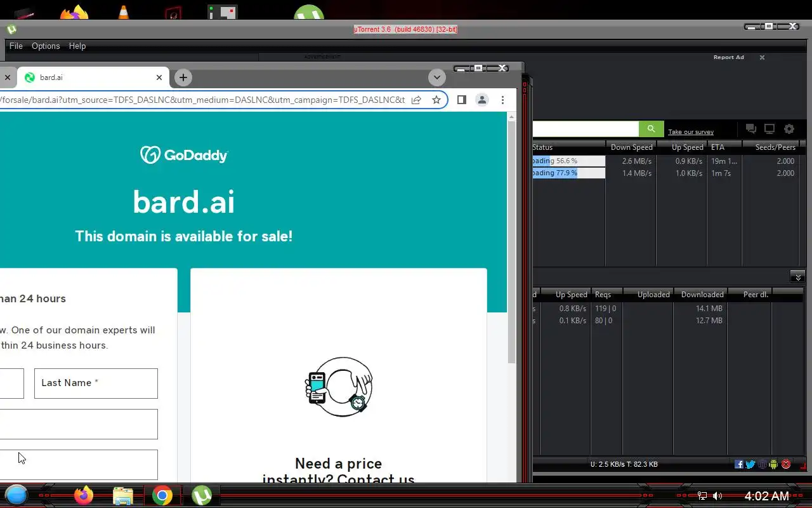Image resolution: width=812 pixels, height=508 pixels.
Task: Sort torrents by Status column
Action: click(568, 147)
